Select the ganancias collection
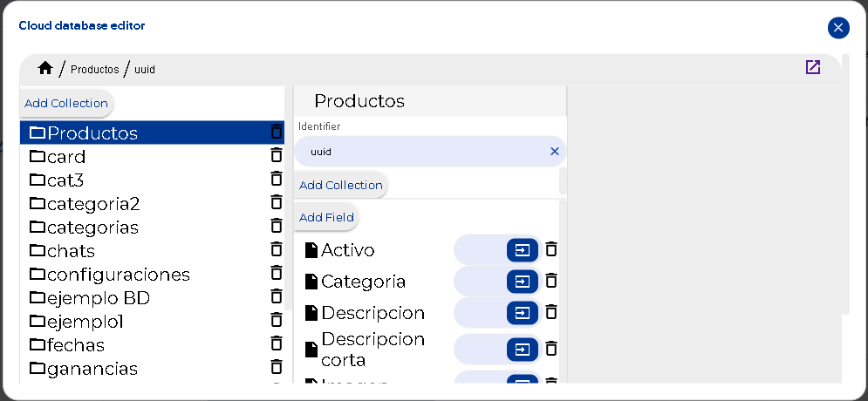The width and height of the screenshot is (868, 401). pyautogui.click(x=153, y=369)
